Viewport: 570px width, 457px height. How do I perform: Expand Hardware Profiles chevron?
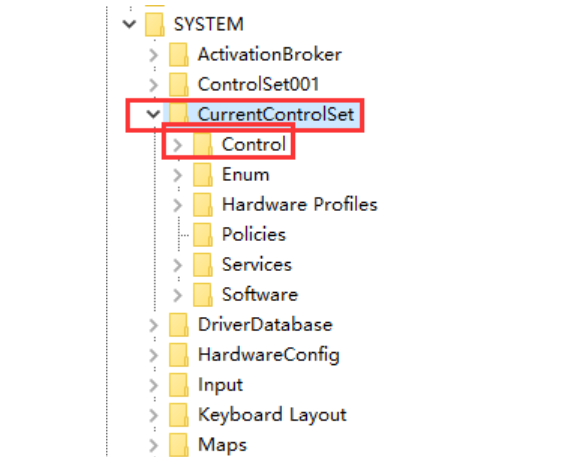click(x=177, y=205)
